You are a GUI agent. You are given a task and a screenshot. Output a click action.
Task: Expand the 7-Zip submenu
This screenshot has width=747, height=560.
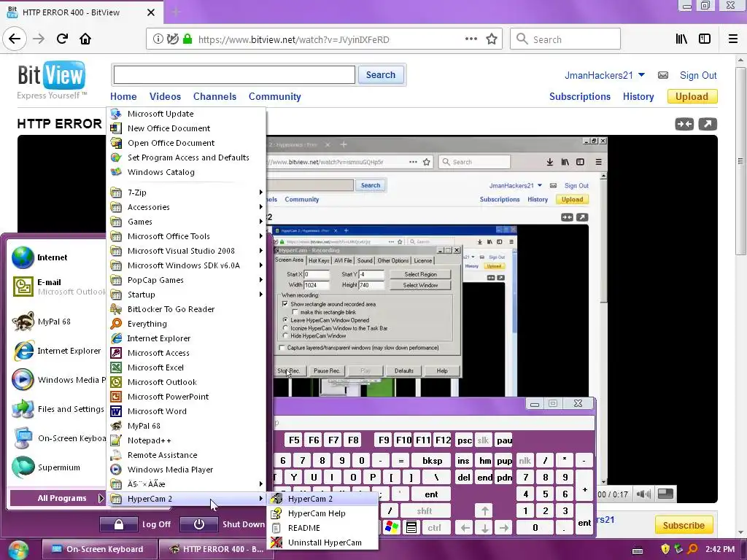tap(186, 192)
